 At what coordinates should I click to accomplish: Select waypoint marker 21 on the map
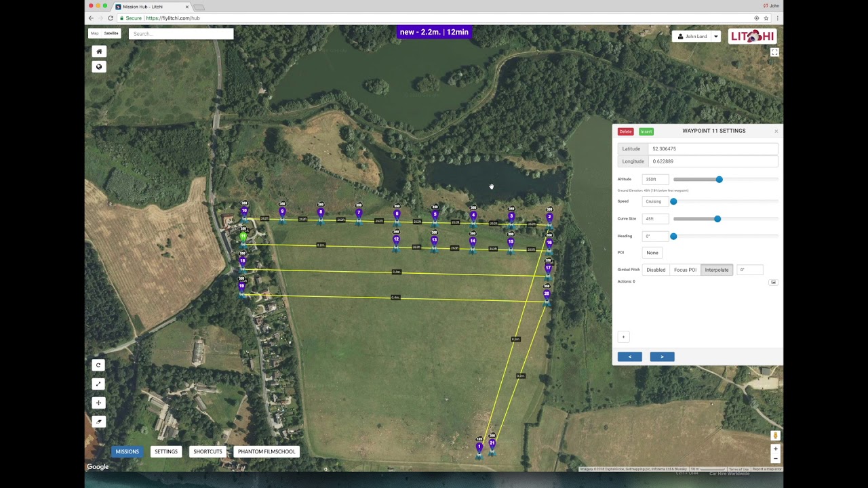(x=492, y=444)
